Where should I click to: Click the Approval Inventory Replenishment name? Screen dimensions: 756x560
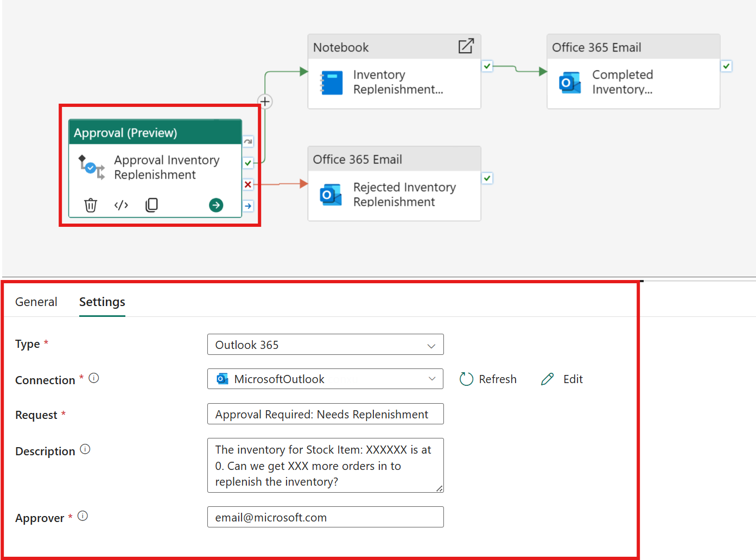[167, 167]
